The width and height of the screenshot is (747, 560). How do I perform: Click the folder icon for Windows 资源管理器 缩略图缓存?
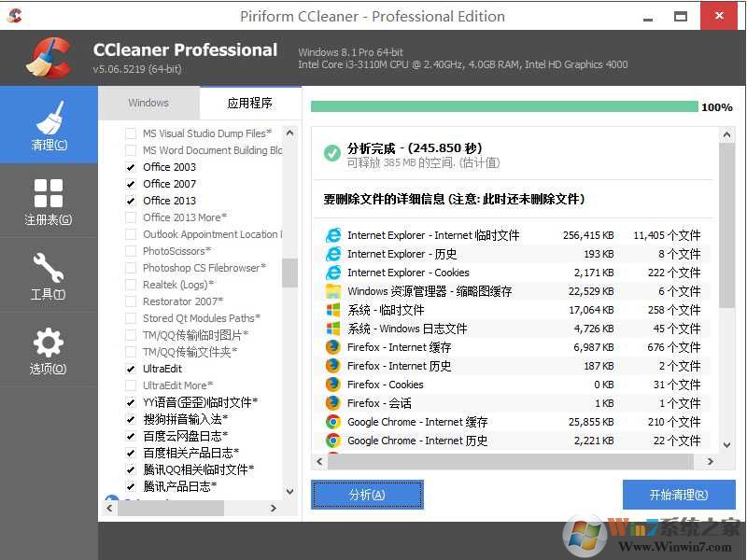coord(333,291)
